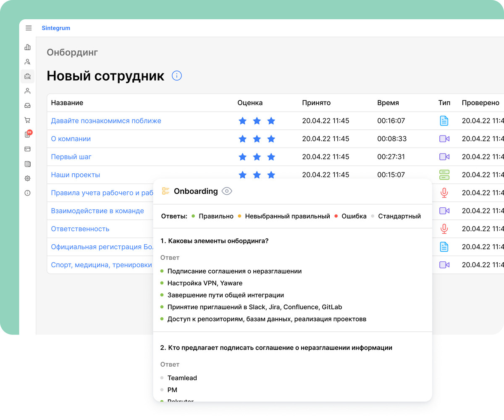Open the hamburger menu
Image resolution: width=504 pixels, height=420 pixels.
click(29, 28)
